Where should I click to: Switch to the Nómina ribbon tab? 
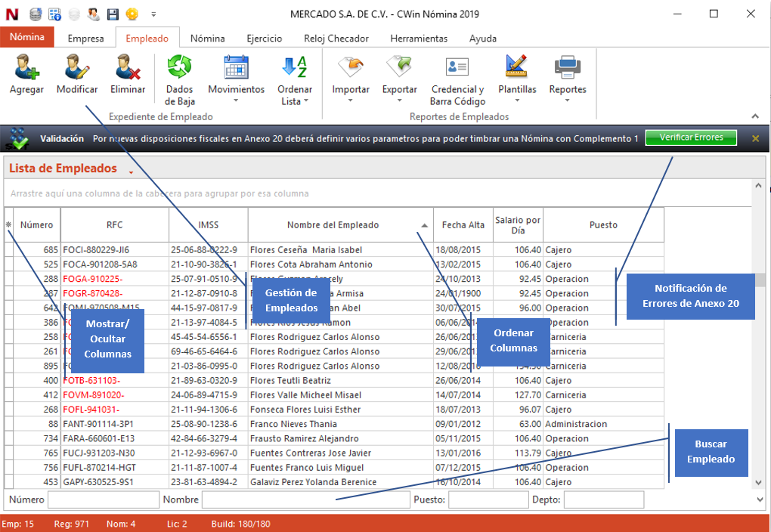pyautogui.click(x=208, y=39)
